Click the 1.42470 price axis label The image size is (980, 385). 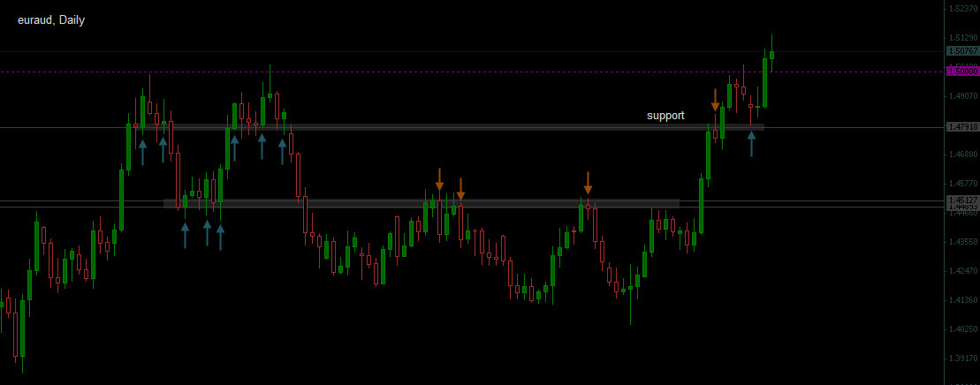963,271
